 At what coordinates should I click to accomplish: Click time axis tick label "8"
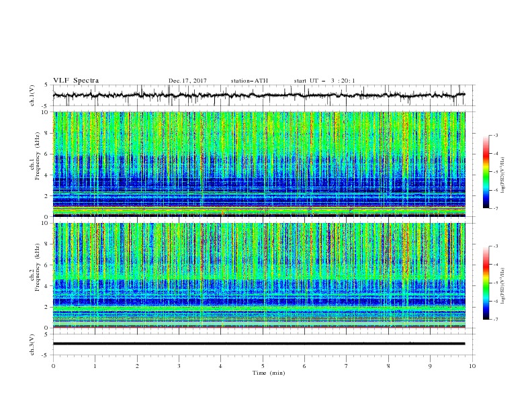(388, 366)
